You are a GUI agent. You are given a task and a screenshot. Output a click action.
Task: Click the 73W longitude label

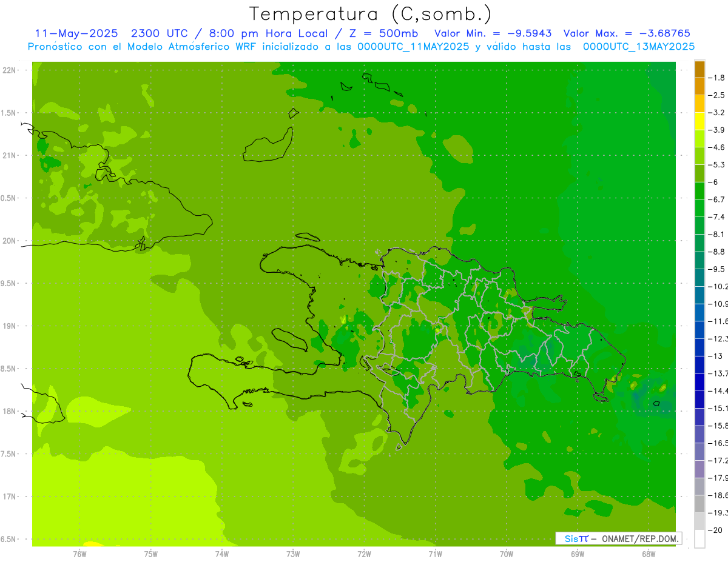293,554
